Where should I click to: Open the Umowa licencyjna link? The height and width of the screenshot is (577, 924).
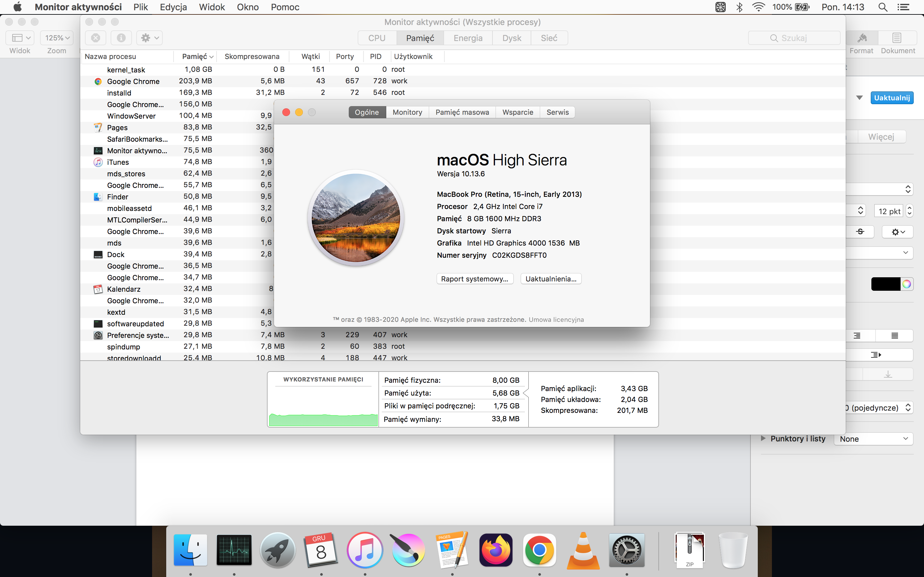(556, 320)
